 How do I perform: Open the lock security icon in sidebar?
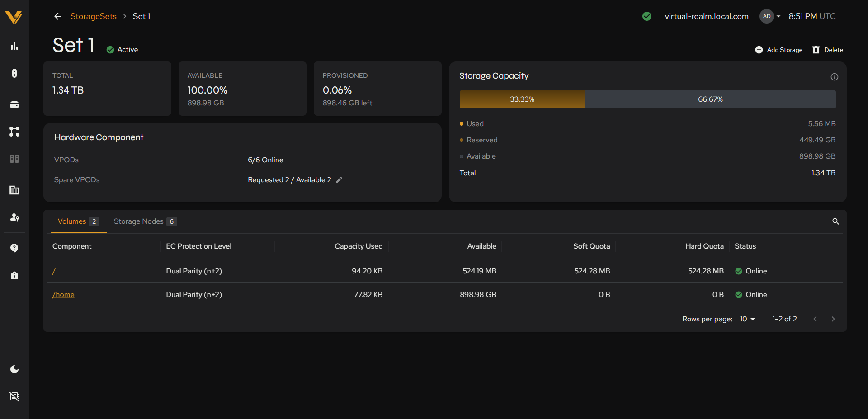click(14, 275)
